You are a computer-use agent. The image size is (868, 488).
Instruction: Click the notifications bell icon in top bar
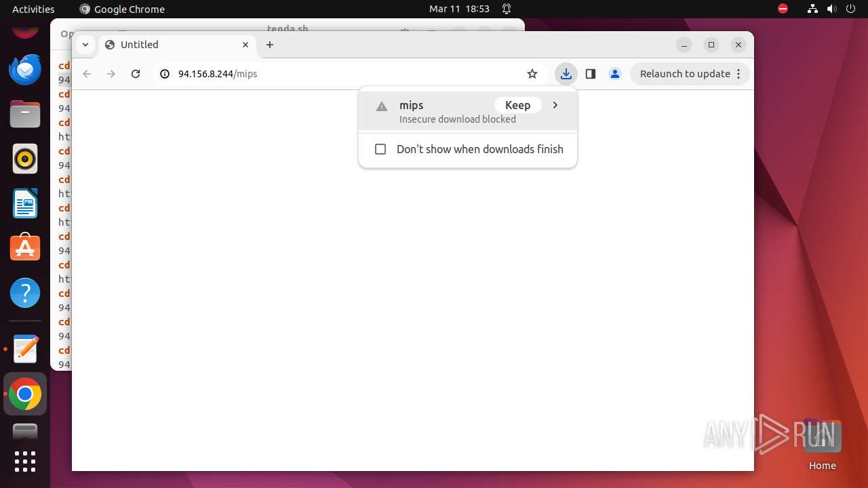(x=507, y=9)
